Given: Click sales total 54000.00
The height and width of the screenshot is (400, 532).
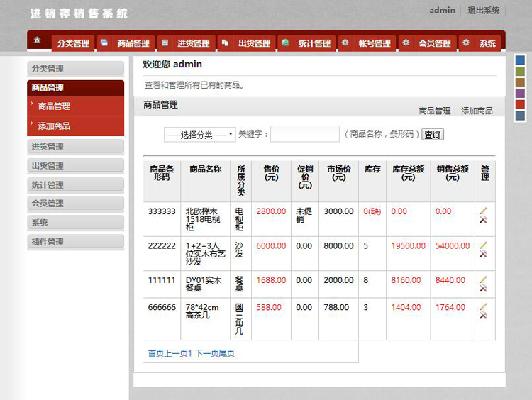Looking at the screenshot, I should click(453, 245).
